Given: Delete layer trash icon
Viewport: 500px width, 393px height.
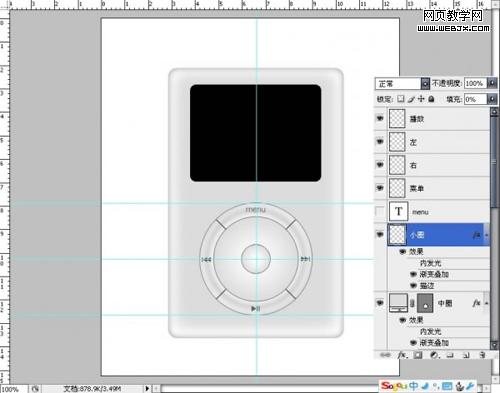Looking at the screenshot, I should 482,355.
